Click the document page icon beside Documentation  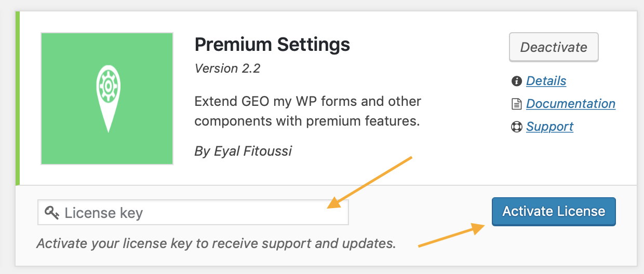click(516, 104)
